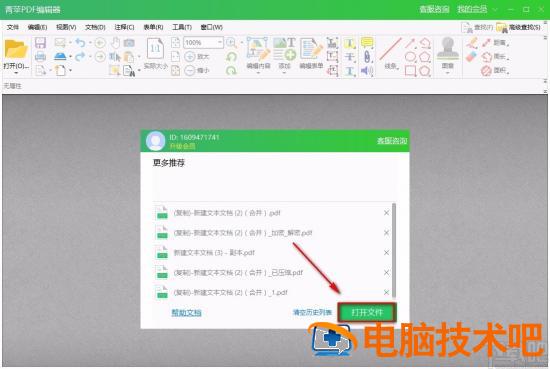Open the 文档(D) menu
This screenshot has height=369, width=550.
(95, 27)
